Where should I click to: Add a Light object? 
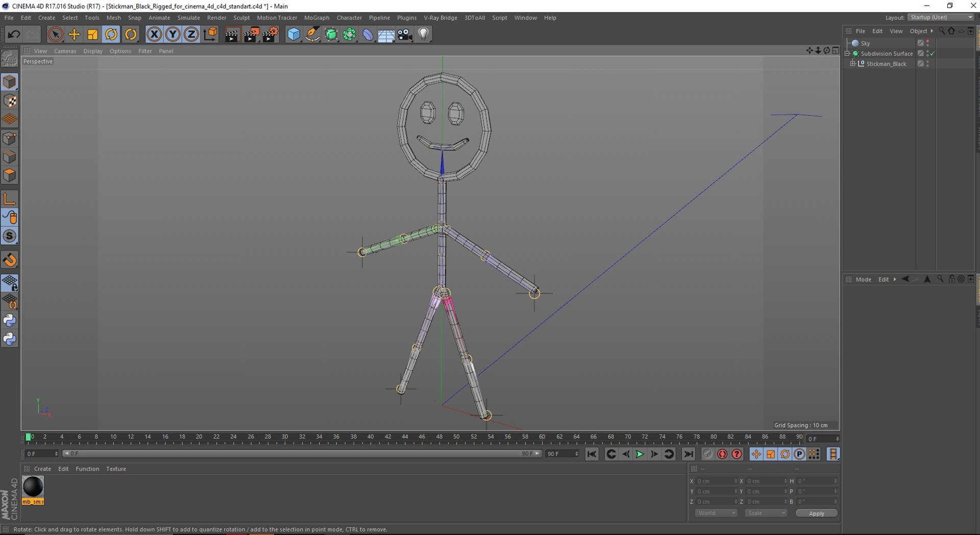(423, 35)
